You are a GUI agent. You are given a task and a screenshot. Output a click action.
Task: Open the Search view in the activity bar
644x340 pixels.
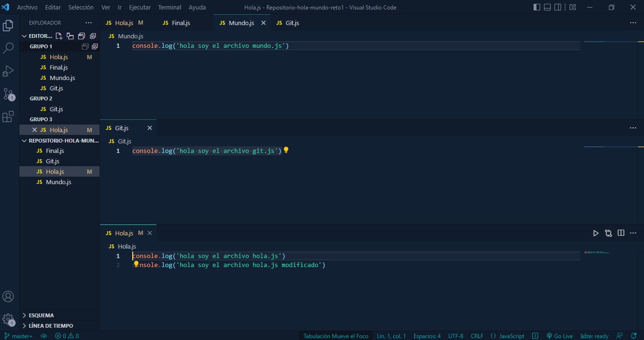point(8,48)
